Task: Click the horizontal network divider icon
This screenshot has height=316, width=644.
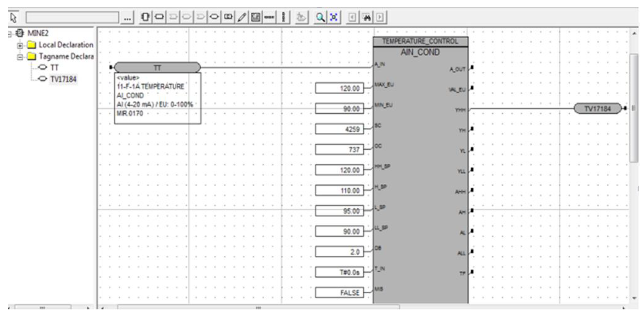Action: 269,17
